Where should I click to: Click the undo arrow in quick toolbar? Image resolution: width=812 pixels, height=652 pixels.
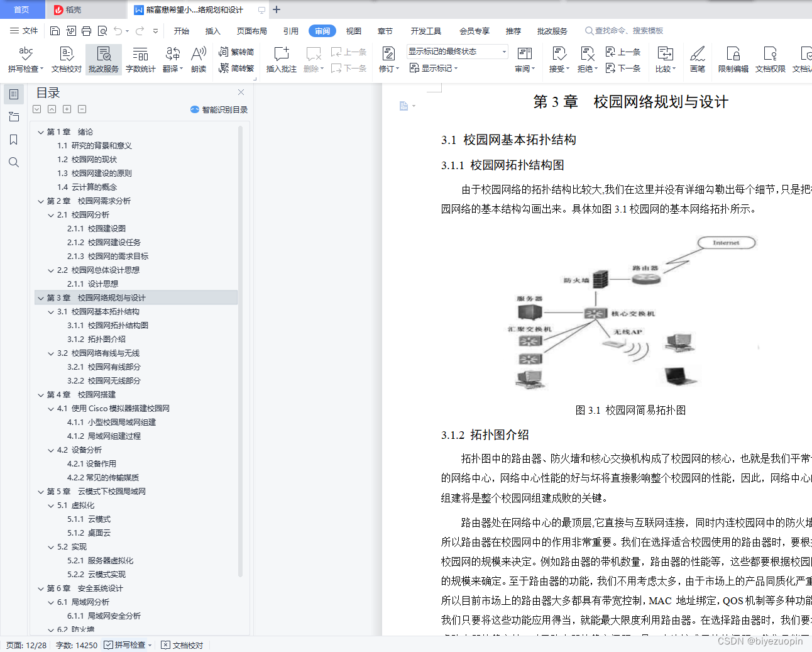point(118,31)
